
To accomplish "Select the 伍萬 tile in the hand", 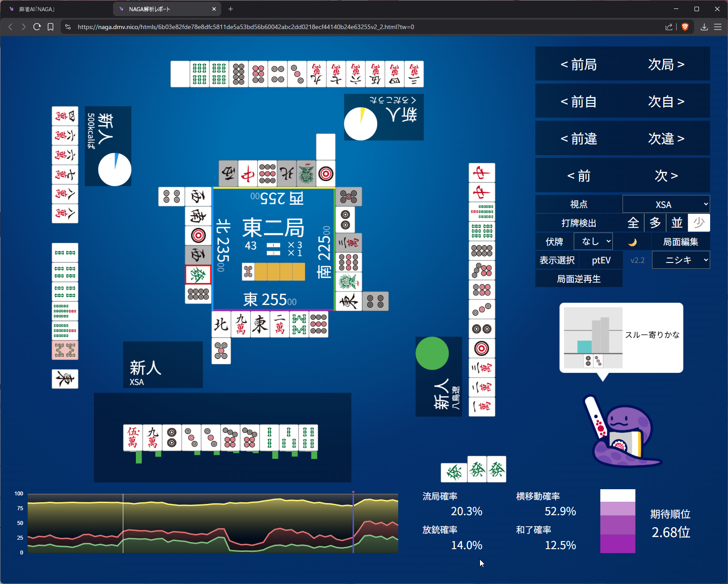I will [133, 437].
